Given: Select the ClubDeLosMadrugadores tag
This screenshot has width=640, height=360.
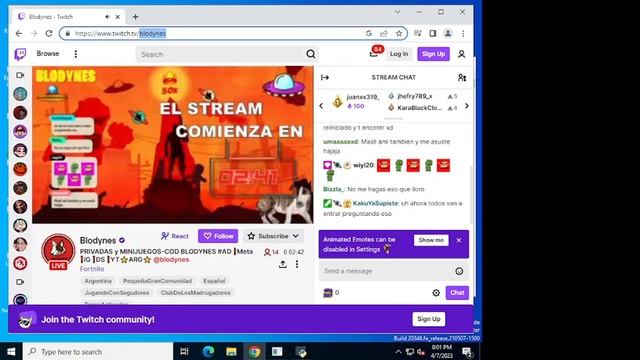Looking at the screenshot, I should 196,293.
